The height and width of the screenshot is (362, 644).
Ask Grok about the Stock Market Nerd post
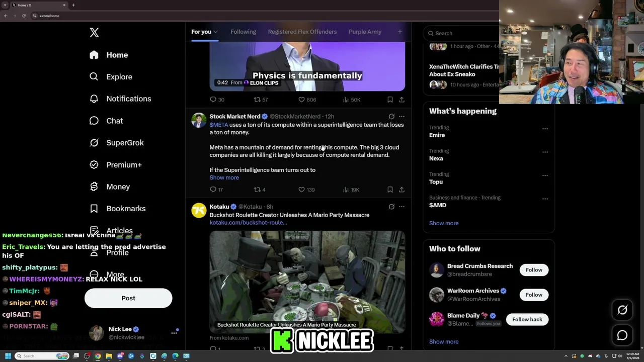point(391,117)
